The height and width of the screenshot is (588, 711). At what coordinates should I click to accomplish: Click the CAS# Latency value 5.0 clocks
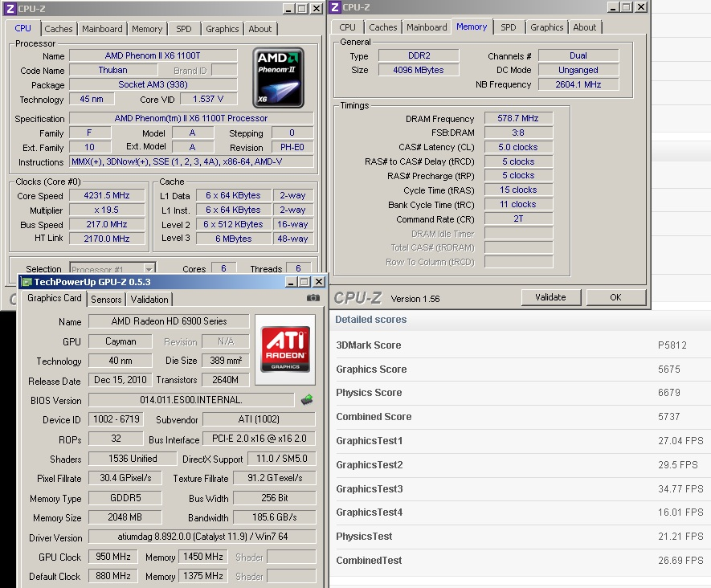pyautogui.click(x=518, y=147)
